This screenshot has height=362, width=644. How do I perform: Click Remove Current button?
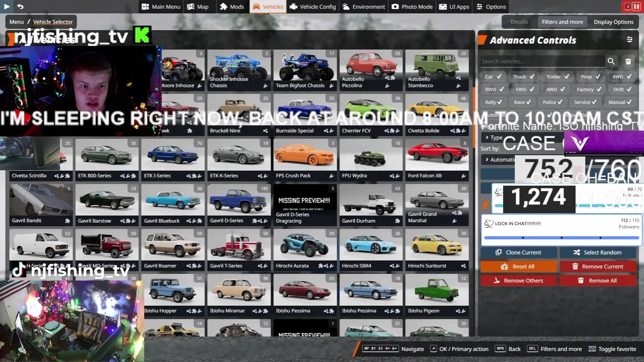[x=598, y=266]
